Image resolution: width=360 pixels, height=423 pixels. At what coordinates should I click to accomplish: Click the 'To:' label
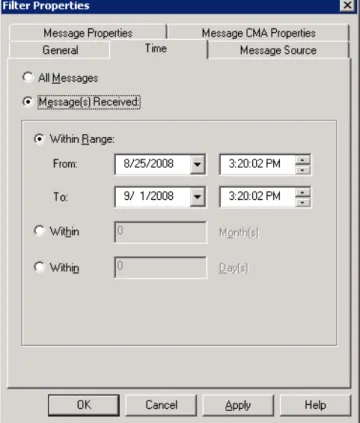coord(61,197)
